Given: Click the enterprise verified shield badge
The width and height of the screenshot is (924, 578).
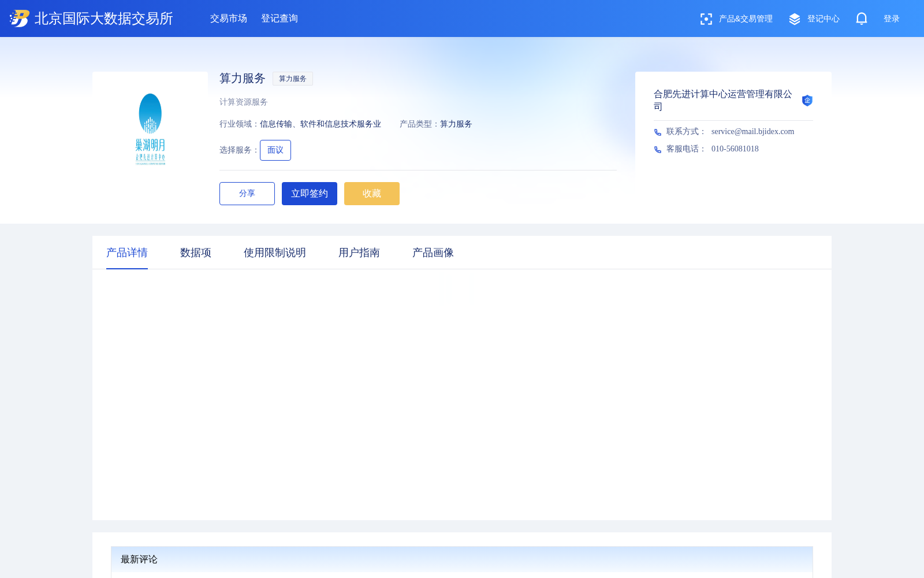Looking at the screenshot, I should pyautogui.click(x=807, y=101).
